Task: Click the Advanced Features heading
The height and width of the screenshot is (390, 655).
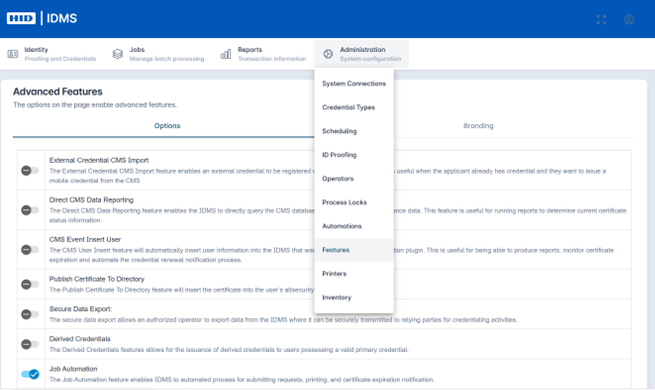Action: click(x=58, y=92)
